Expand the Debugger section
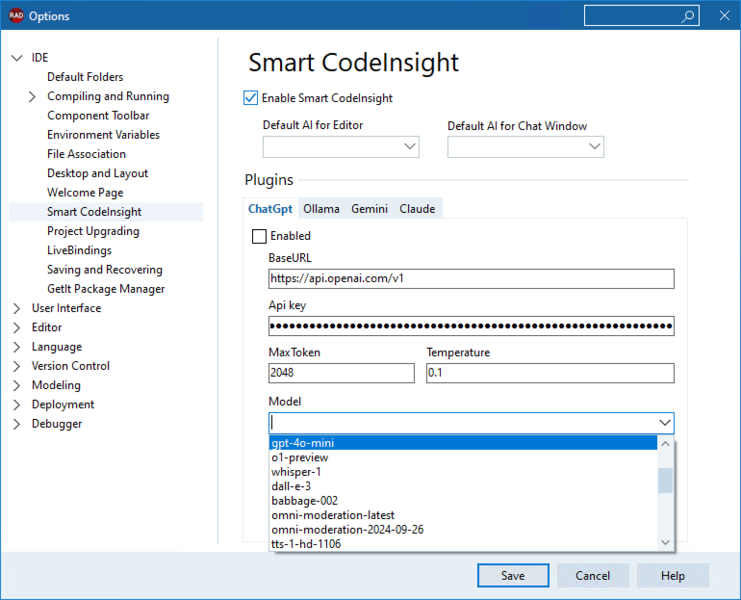 tap(17, 424)
